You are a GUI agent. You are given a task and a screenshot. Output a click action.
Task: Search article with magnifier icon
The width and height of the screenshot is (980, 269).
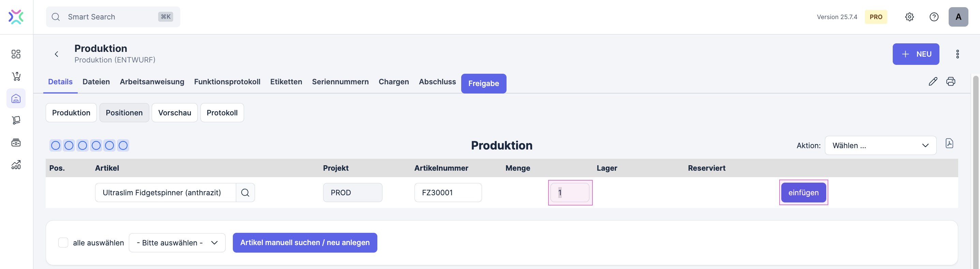click(x=245, y=193)
